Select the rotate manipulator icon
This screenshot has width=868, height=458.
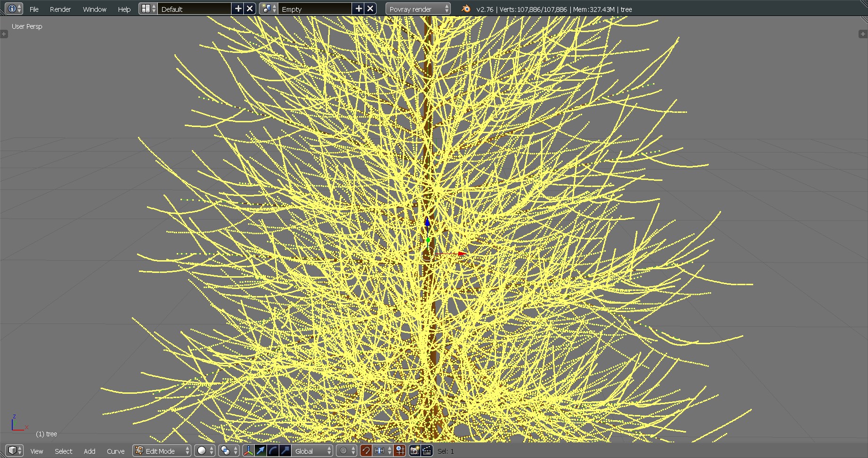click(x=273, y=451)
